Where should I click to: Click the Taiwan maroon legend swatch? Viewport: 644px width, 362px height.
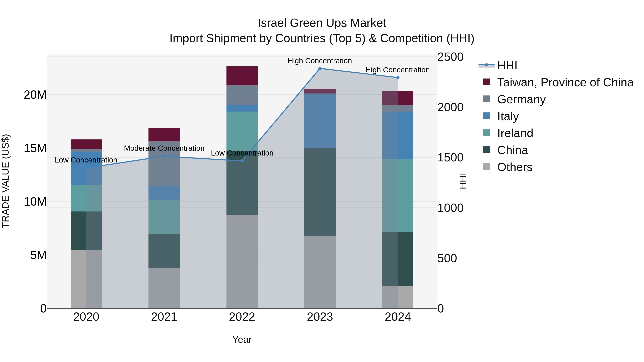(487, 82)
